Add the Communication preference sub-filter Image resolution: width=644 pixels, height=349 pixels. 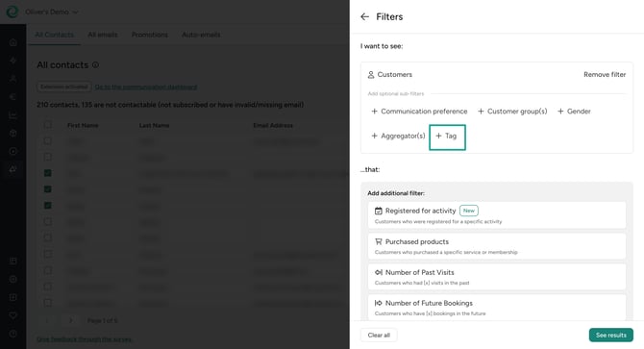click(419, 112)
